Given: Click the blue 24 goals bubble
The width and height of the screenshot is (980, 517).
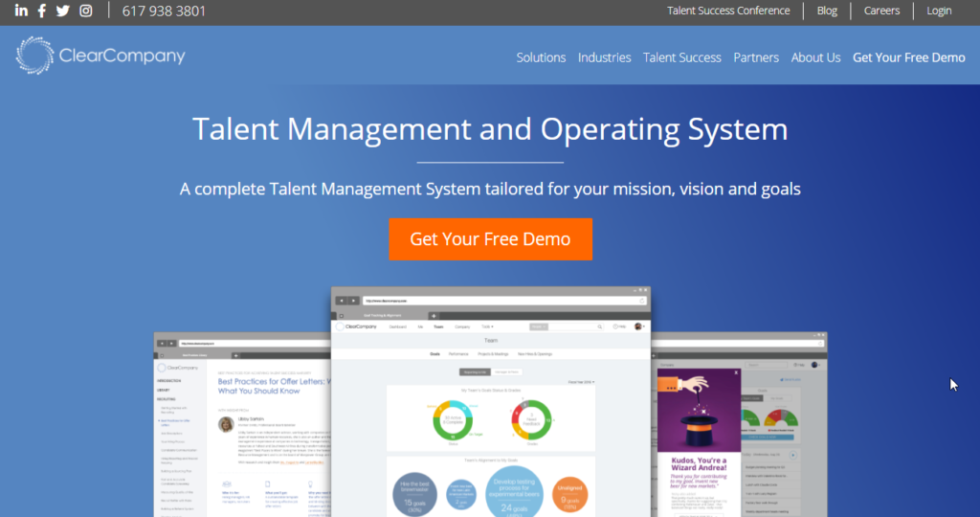Looking at the screenshot, I should click(514, 491).
